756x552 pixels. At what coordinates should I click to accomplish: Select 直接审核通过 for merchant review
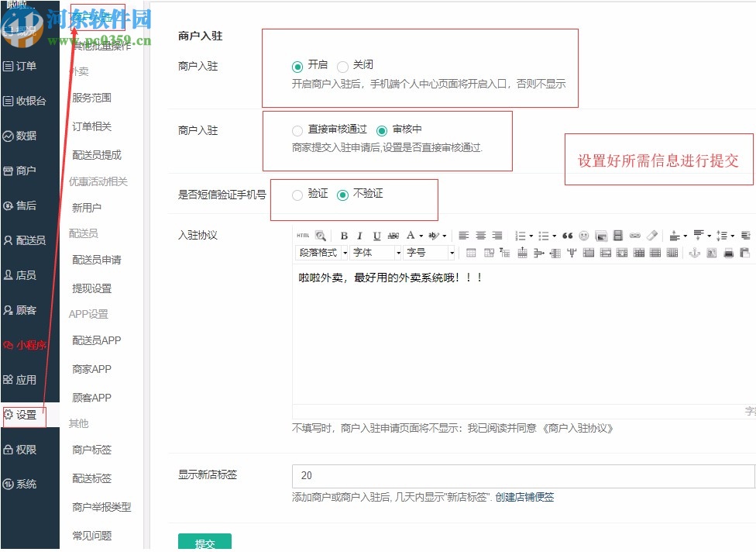point(297,130)
